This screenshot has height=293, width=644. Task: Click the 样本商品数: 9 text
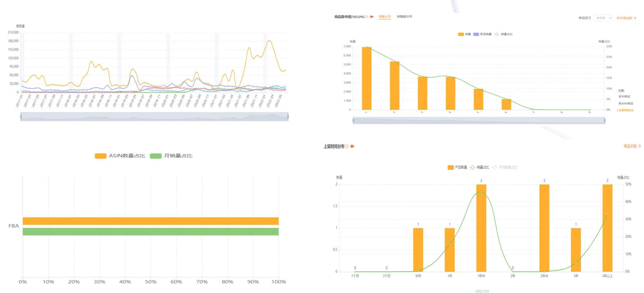click(x=626, y=18)
